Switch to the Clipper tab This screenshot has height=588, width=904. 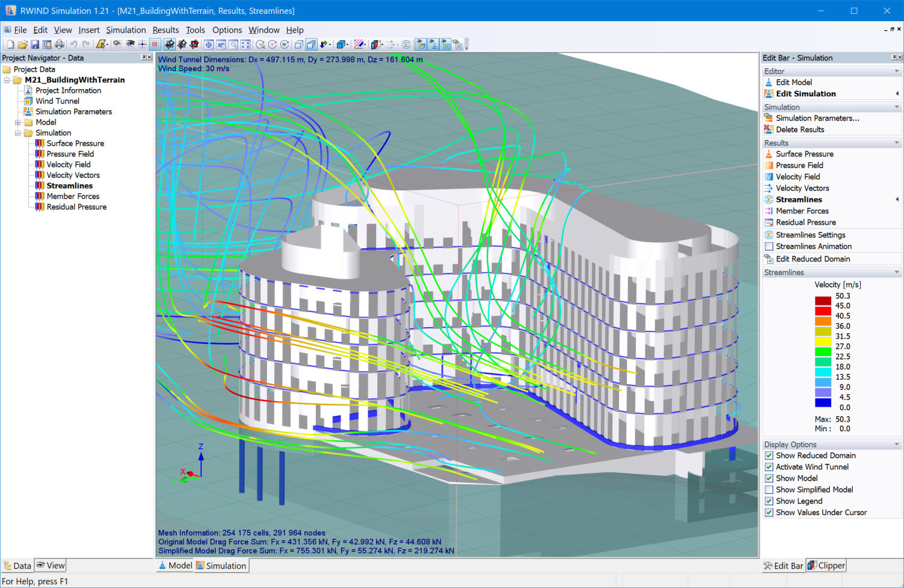[826, 566]
